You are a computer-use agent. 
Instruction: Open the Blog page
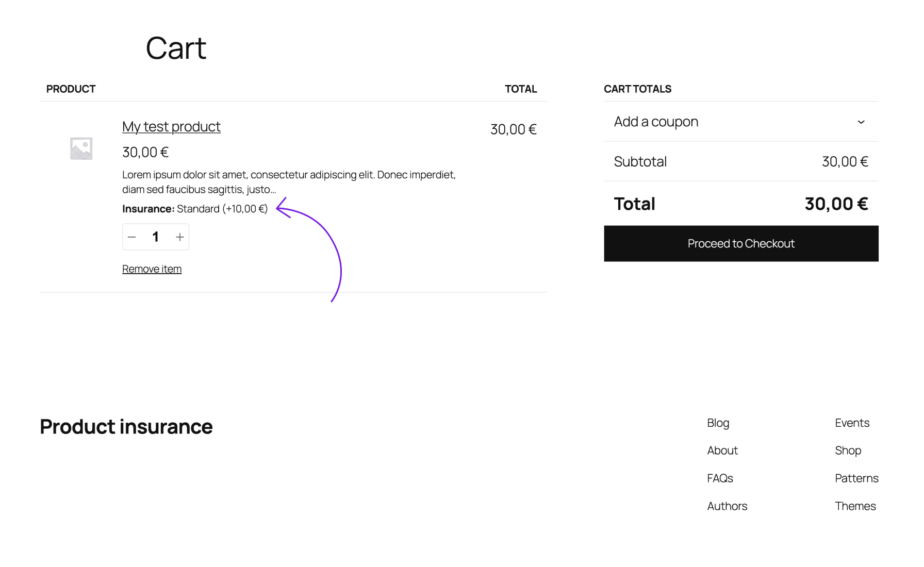(718, 423)
